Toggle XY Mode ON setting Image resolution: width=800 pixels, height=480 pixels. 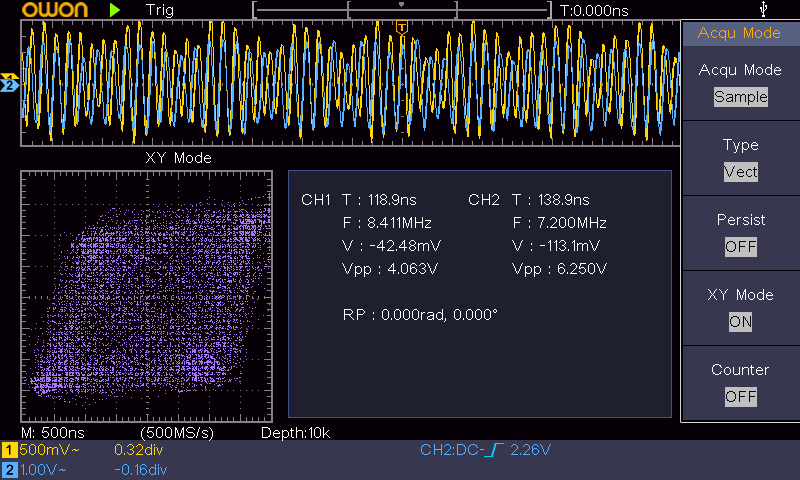point(740,321)
